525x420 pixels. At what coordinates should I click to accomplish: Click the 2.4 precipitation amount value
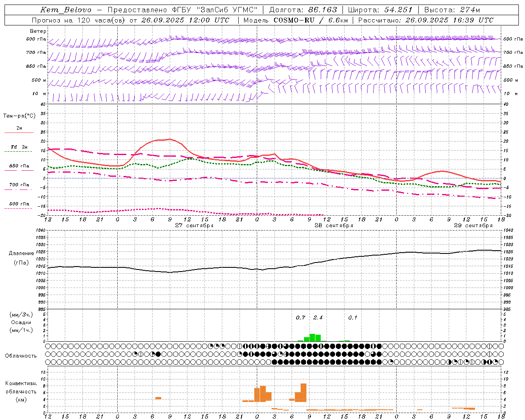click(x=318, y=317)
